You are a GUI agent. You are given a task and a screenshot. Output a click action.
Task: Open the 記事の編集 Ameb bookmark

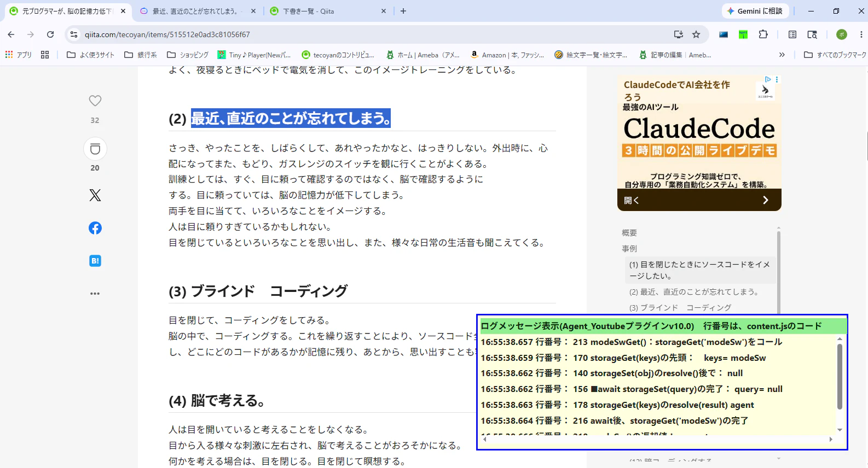[x=675, y=55]
